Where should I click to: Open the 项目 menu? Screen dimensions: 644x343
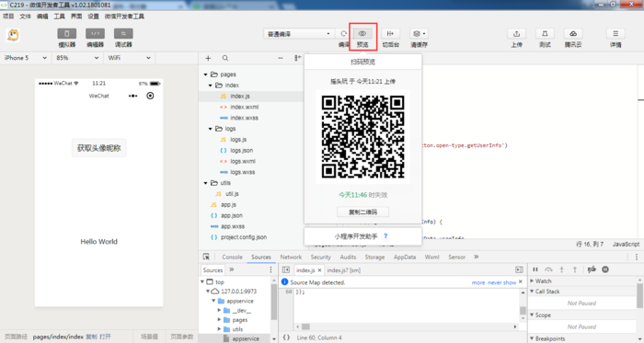[8, 17]
